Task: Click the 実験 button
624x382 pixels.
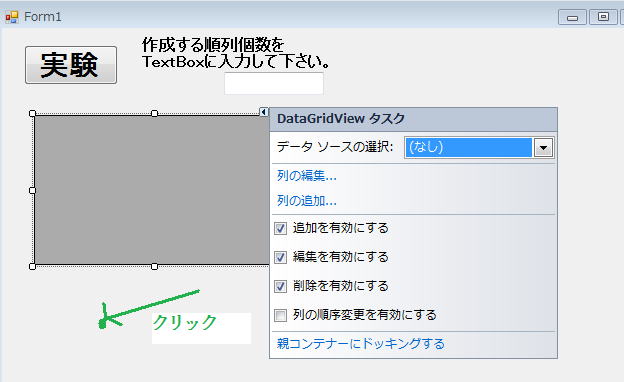Action: pos(71,65)
